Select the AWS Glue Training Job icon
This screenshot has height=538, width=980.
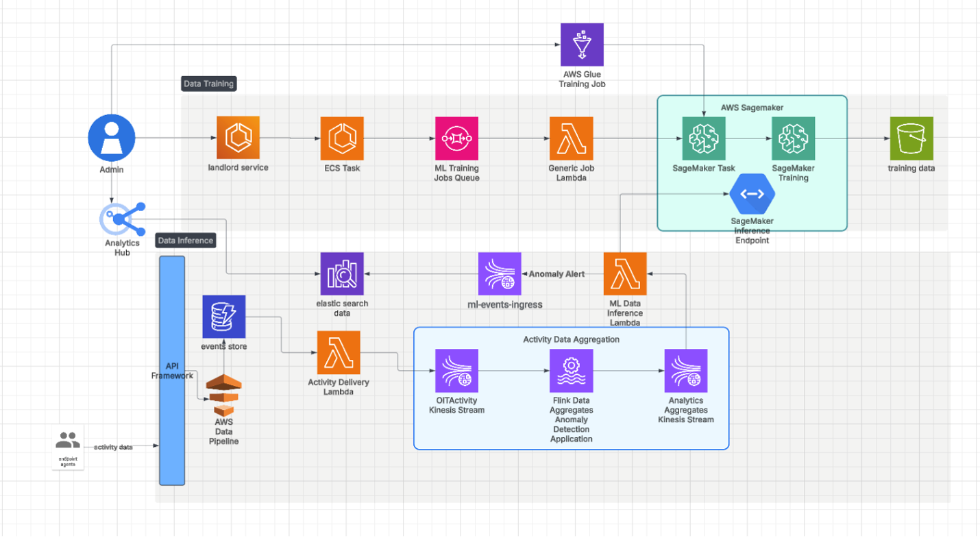(x=583, y=45)
